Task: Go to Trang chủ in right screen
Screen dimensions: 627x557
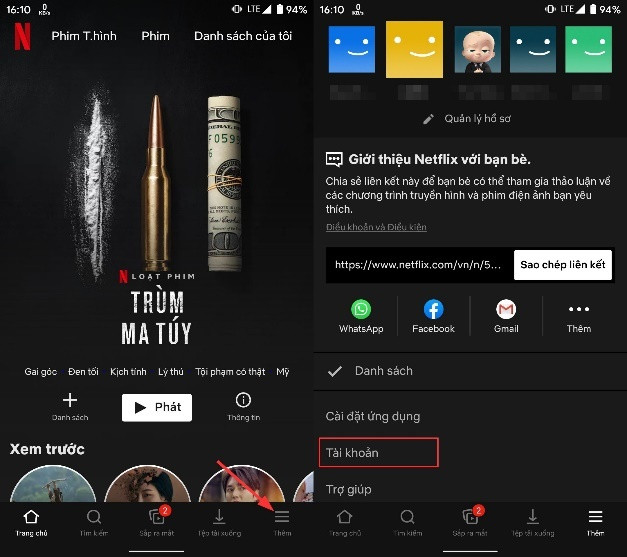Action: pyautogui.click(x=345, y=523)
